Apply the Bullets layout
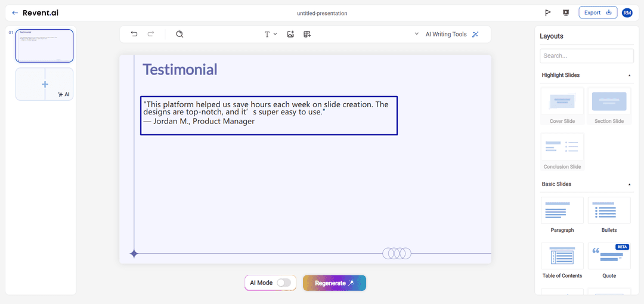This screenshot has height=304, width=644. coord(609,215)
